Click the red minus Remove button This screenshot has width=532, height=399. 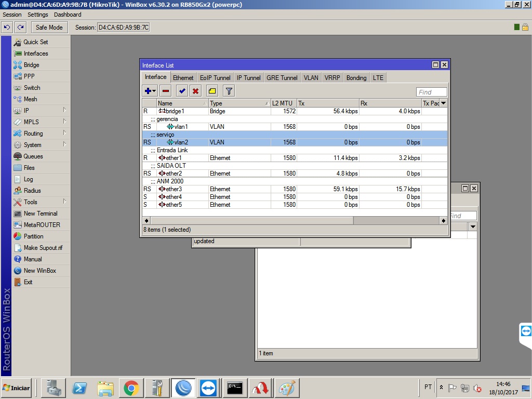click(x=166, y=91)
